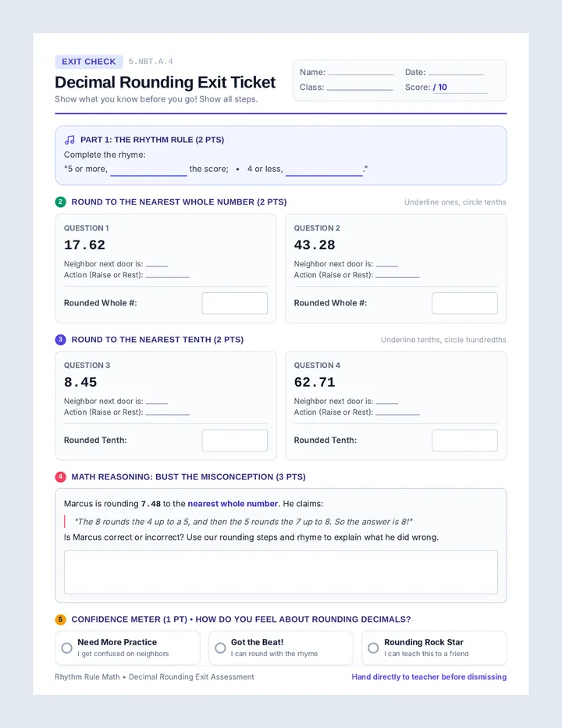Viewport: 562px width, 728px height.
Task: Click the Rounded Whole # box for Question 2
Action: pyautogui.click(x=464, y=303)
